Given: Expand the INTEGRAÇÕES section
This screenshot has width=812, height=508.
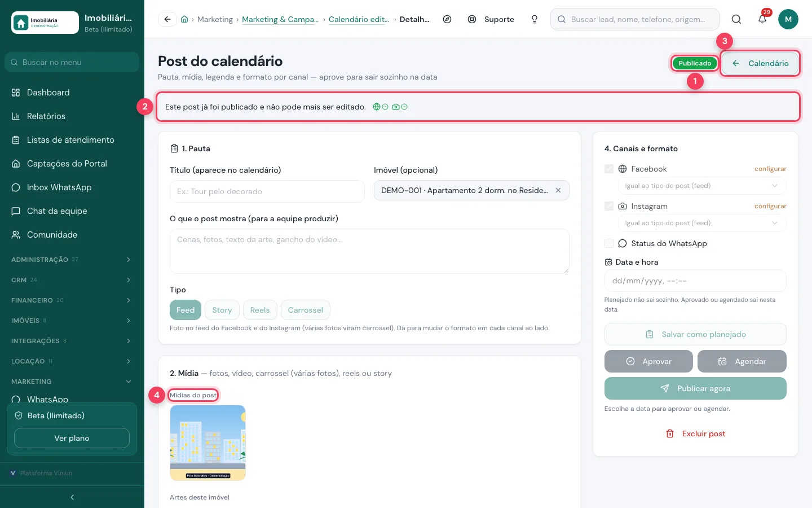Looking at the screenshot, I should (x=72, y=341).
